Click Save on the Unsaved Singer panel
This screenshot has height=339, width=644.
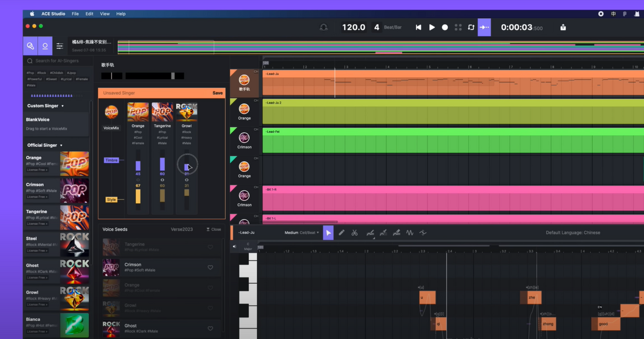click(x=217, y=93)
